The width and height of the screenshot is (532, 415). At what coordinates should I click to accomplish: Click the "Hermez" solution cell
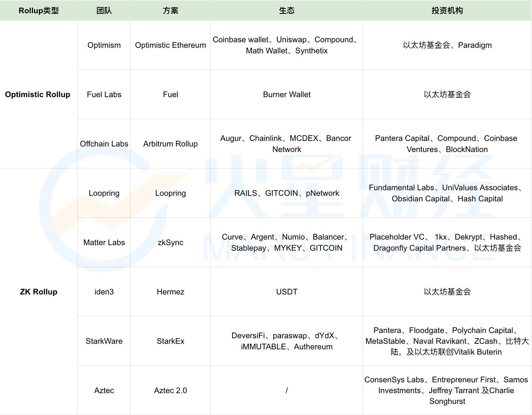click(x=170, y=292)
